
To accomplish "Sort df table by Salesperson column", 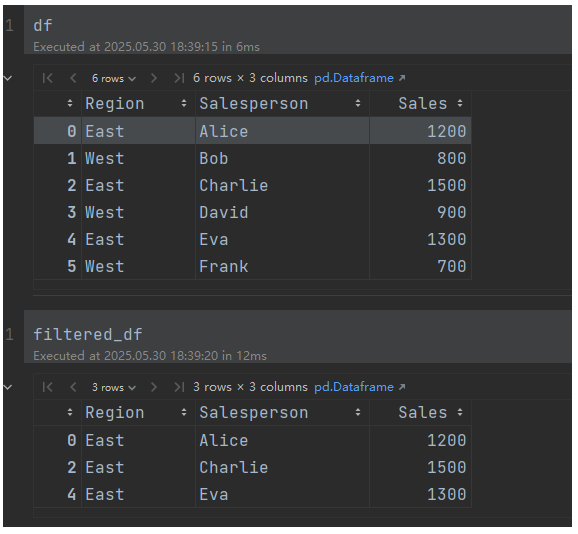I will pyautogui.click(x=358, y=104).
